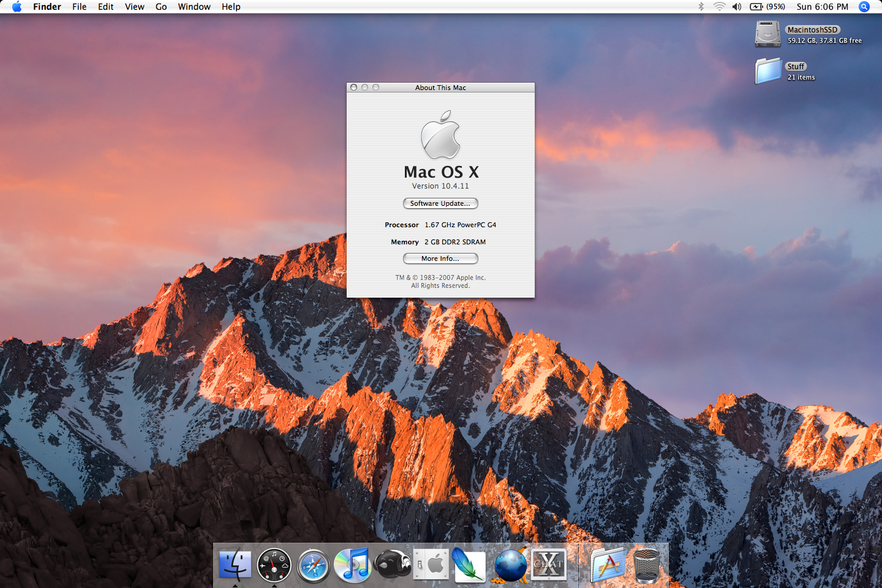The image size is (882, 588).
Task: Click the menu bar clock Sun 6:06 PM
Action: point(823,7)
